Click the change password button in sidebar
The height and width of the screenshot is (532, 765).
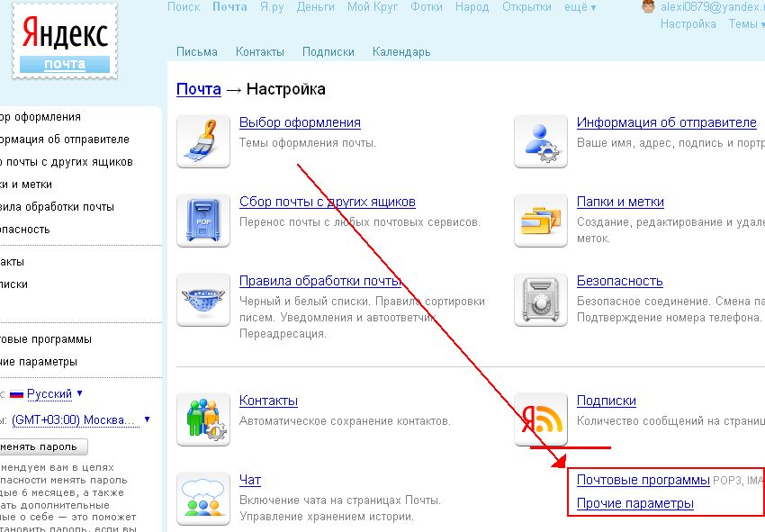pos(43,446)
